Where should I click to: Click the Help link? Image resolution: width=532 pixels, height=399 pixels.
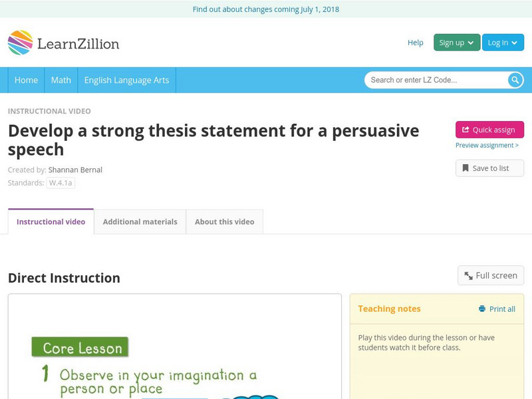click(415, 43)
